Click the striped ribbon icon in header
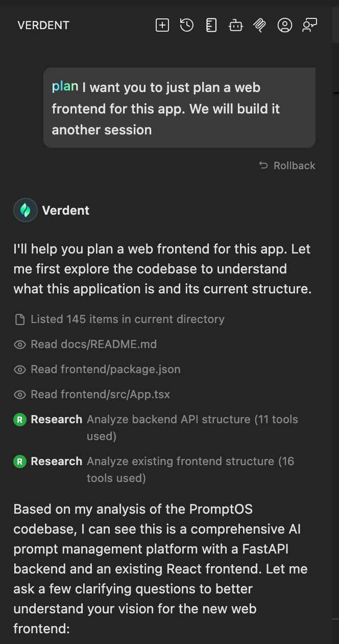This screenshot has height=644, width=339. click(x=260, y=25)
